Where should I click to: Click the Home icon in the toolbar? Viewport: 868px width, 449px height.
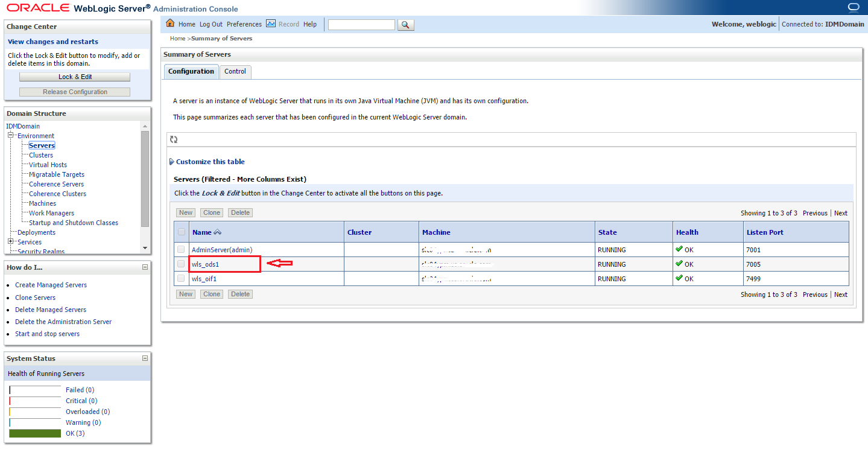tap(171, 24)
